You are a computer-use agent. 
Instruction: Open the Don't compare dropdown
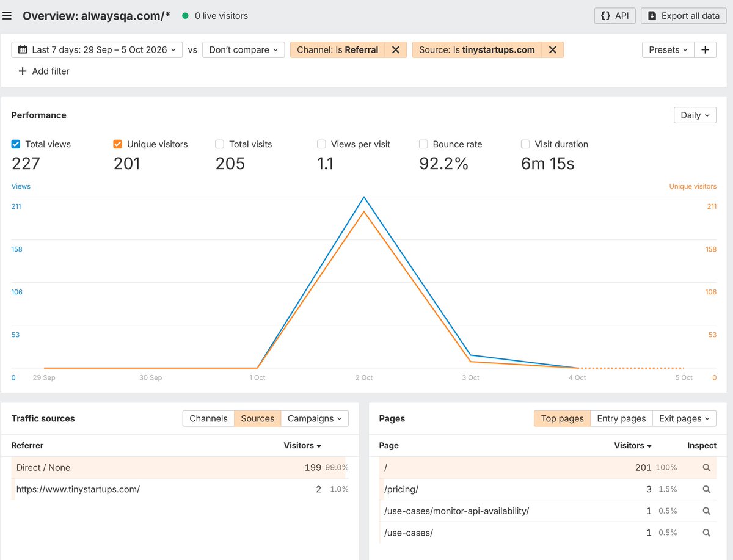tap(244, 50)
